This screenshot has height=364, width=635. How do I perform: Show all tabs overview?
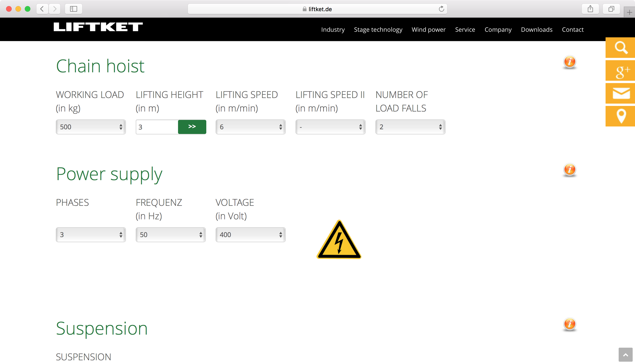click(611, 9)
